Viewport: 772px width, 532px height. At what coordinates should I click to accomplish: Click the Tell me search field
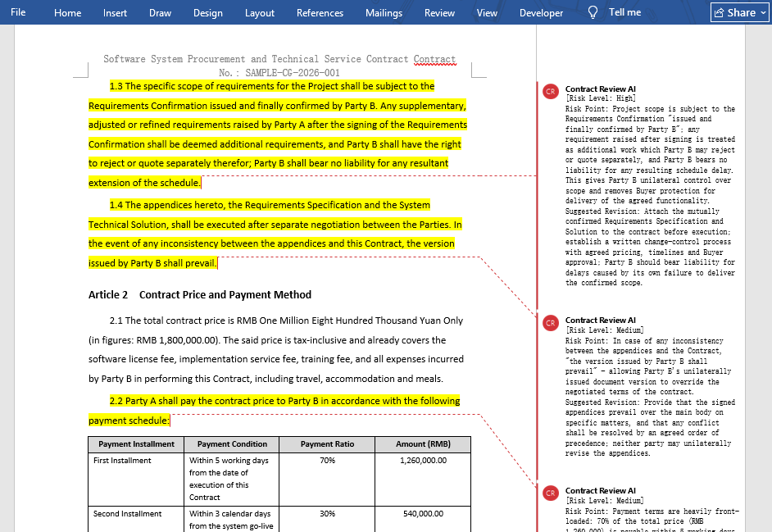[624, 12]
